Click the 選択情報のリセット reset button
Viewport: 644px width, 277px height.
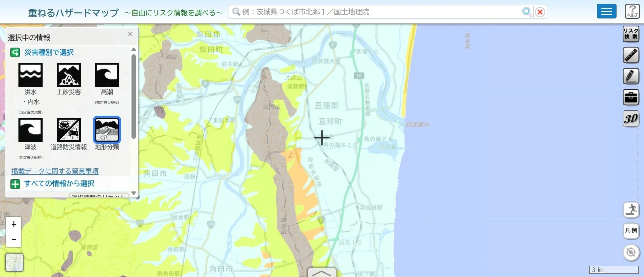pos(99,196)
